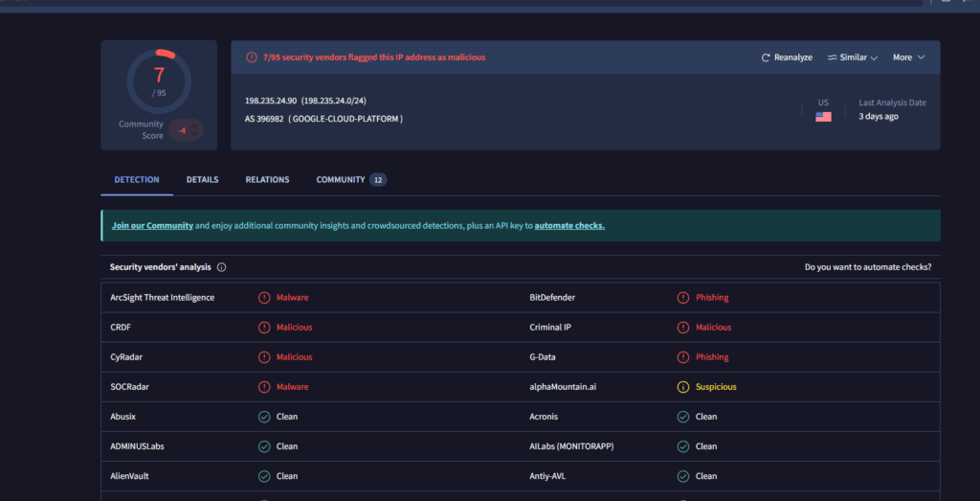Click the malicious alert icon for Criminal IP
The height and width of the screenshot is (501, 980).
(x=683, y=328)
